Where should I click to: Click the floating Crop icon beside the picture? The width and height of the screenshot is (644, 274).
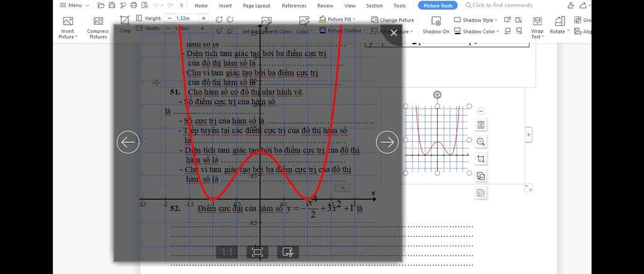point(481,159)
